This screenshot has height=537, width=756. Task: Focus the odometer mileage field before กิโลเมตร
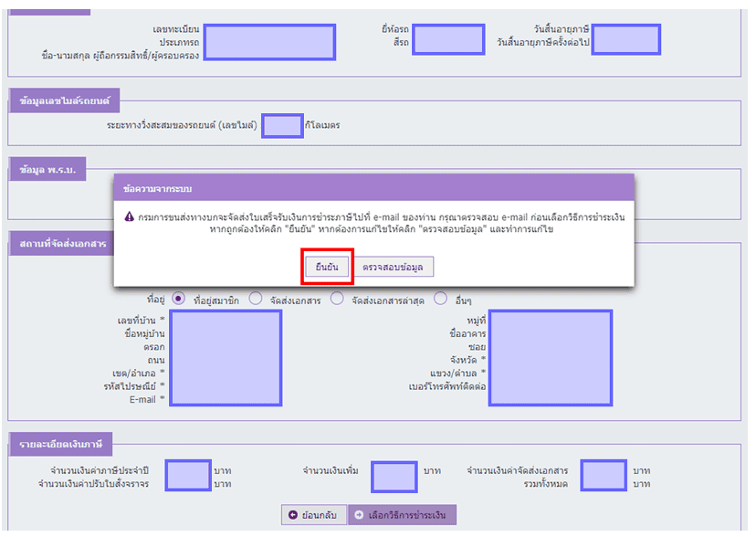(x=282, y=125)
